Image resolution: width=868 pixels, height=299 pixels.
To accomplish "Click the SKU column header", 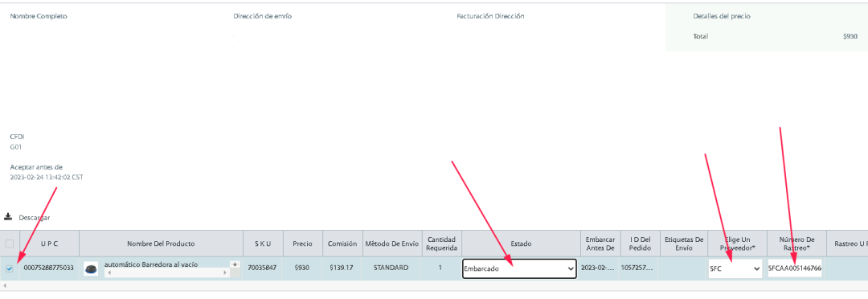I will [263, 244].
